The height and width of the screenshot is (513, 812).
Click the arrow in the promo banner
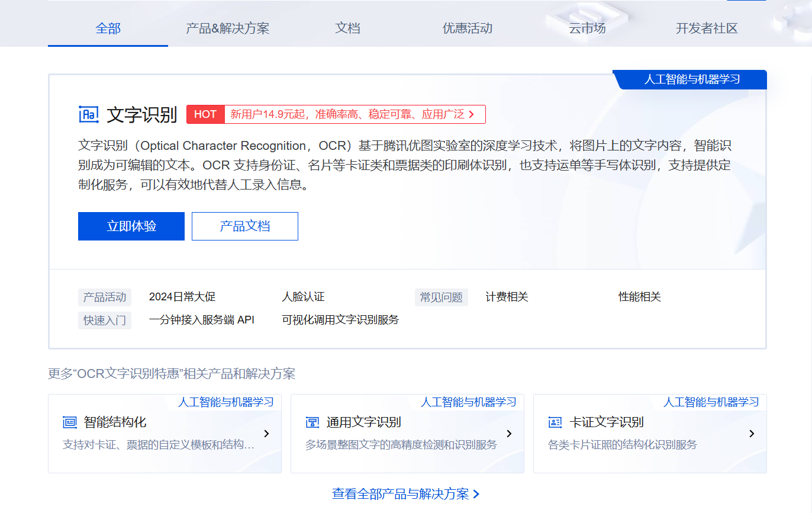point(471,114)
